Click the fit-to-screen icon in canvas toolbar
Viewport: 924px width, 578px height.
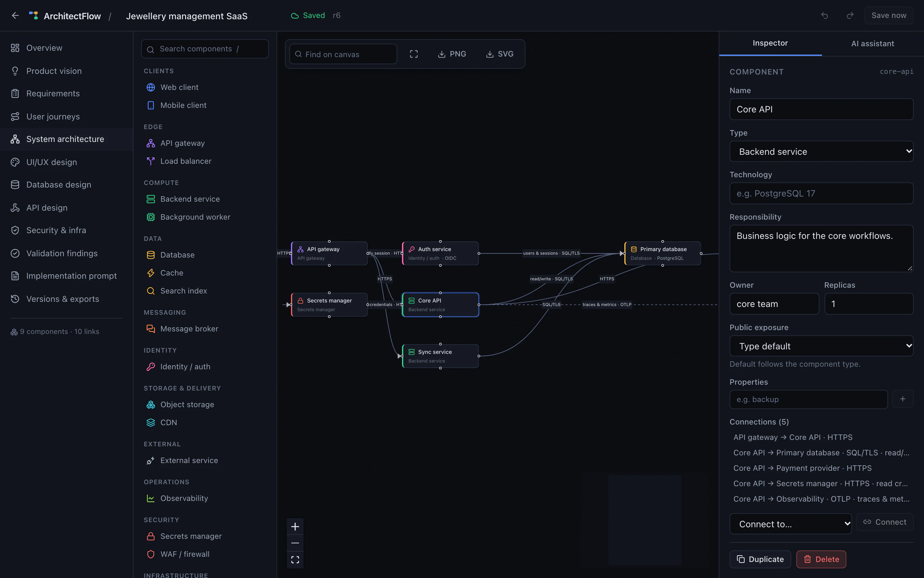414,54
